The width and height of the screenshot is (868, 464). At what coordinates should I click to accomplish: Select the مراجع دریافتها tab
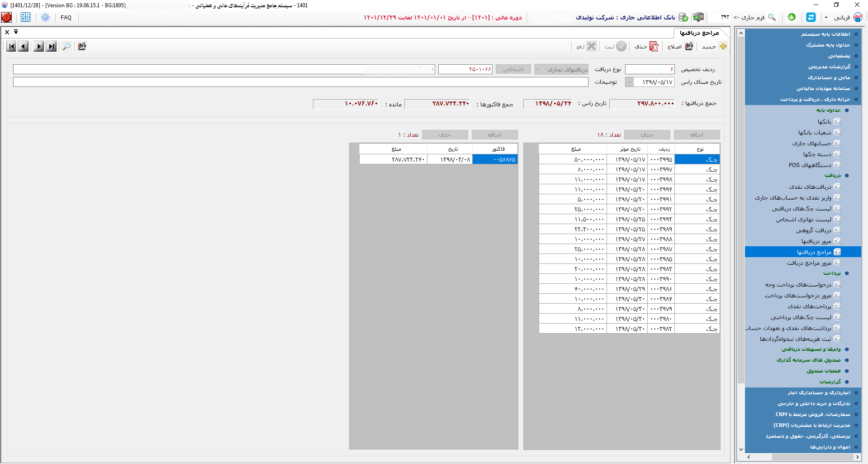pyautogui.click(x=700, y=33)
